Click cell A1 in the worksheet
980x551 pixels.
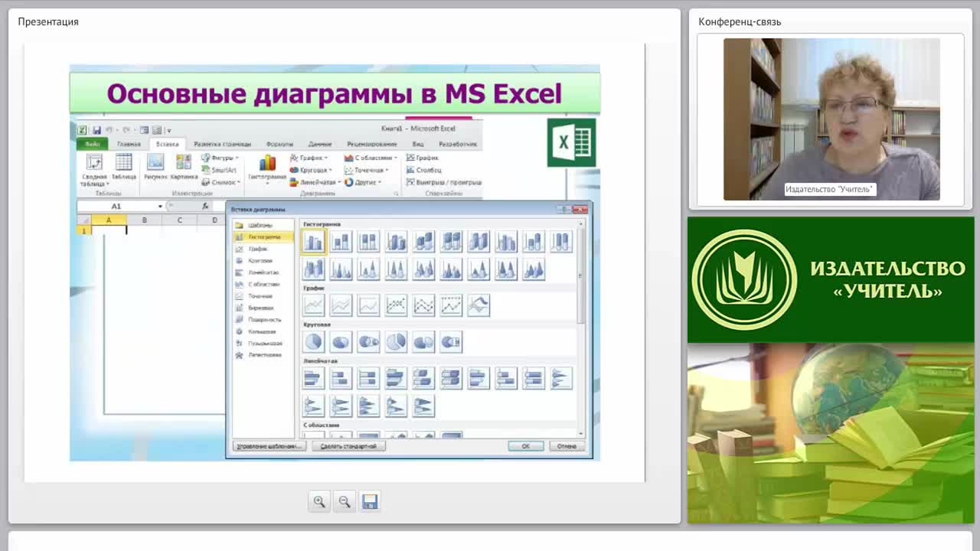tap(109, 230)
